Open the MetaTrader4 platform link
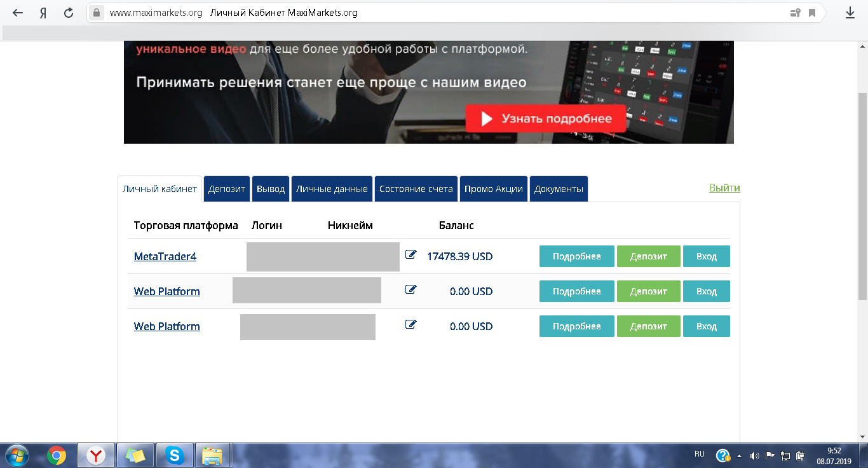This screenshot has height=468, width=868. point(165,256)
